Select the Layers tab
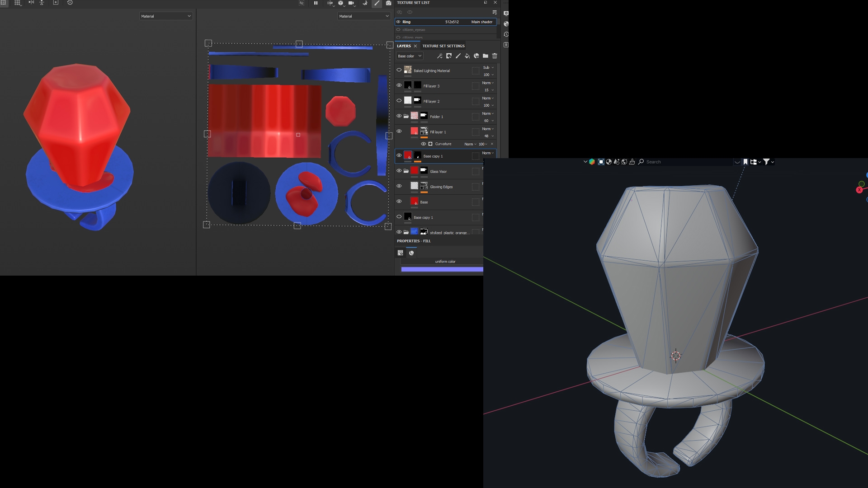The image size is (868, 488). click(x=404, y=46)
